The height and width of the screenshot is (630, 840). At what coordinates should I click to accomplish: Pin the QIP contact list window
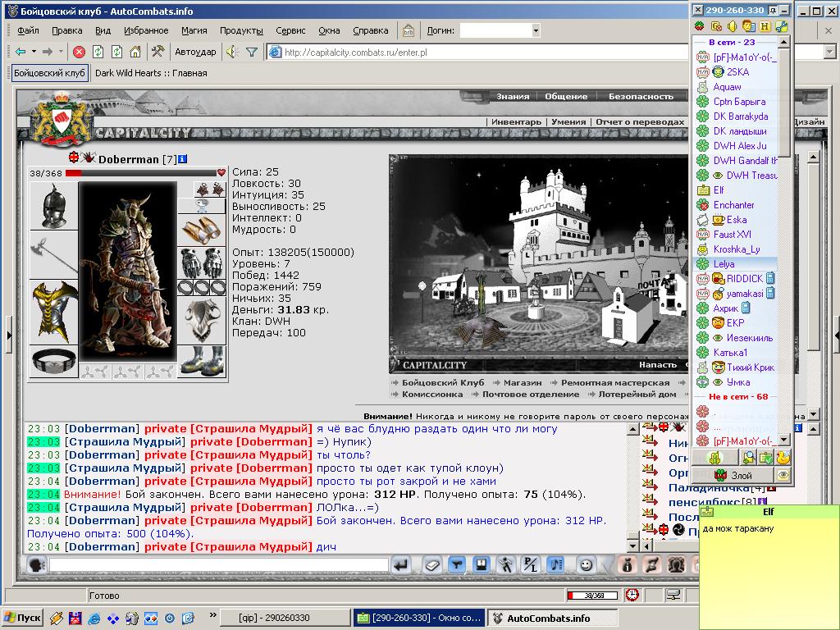[x=773, y=10]
